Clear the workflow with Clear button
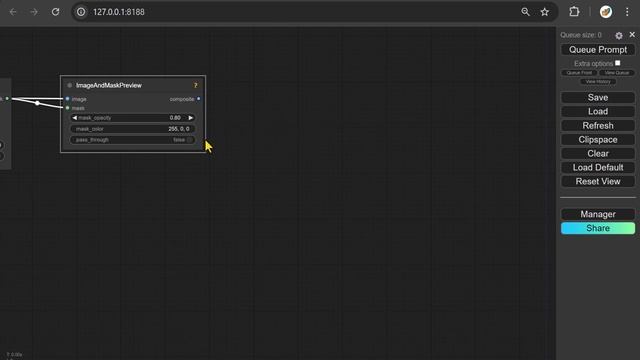This screenshot has height=360, width=640. point(598,153)
